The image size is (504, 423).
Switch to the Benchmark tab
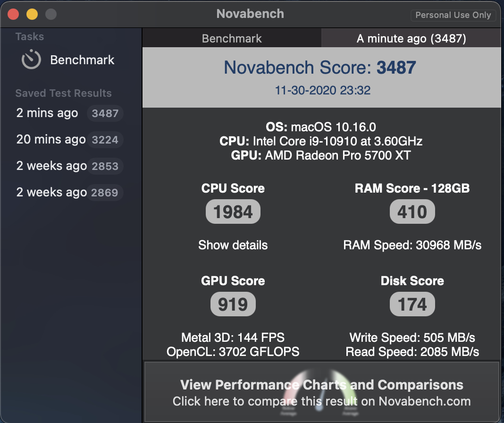(x=232, y=38)
